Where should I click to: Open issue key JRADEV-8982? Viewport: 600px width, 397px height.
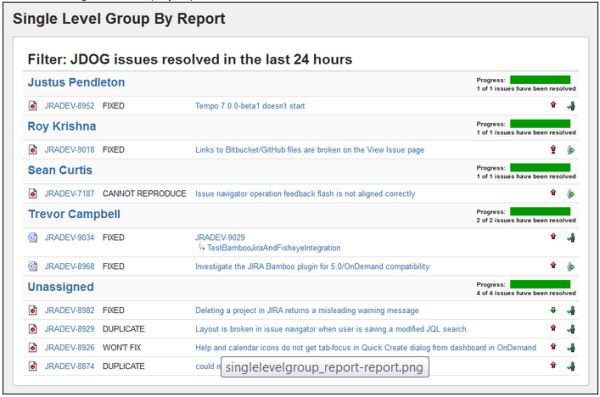click(x=69, y=310)
